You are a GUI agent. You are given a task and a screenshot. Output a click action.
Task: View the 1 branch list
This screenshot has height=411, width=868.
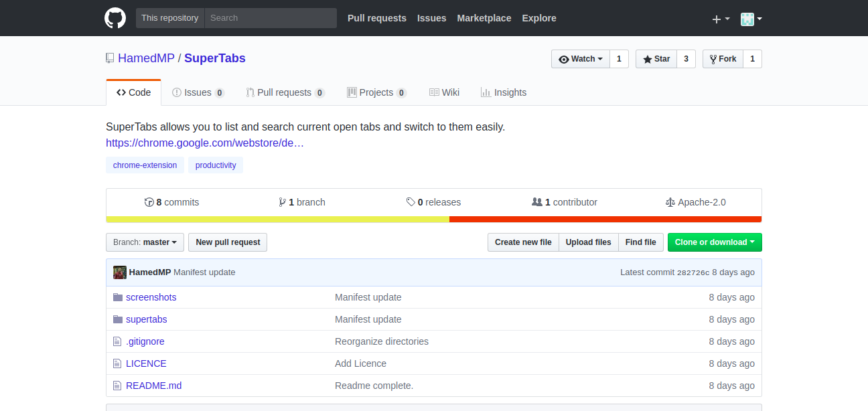coord(302,202)
